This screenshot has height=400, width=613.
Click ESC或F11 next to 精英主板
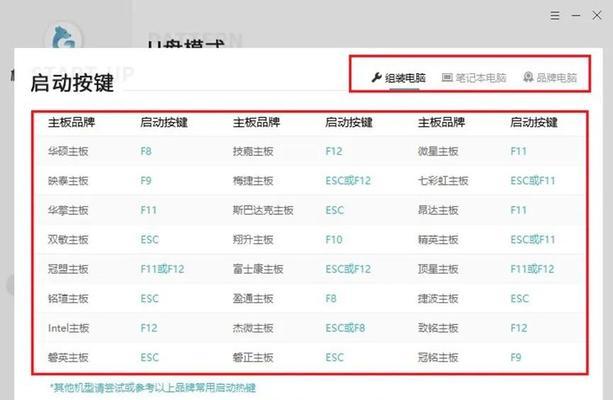533,240
